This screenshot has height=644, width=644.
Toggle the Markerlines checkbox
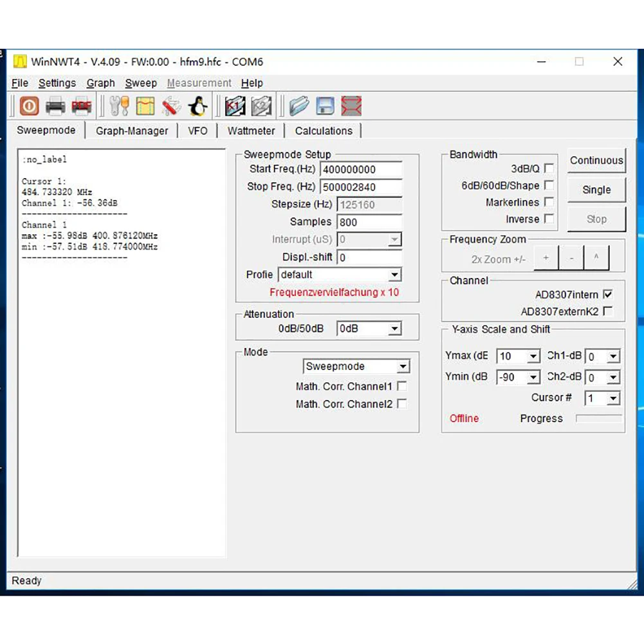tap(549, 202)
